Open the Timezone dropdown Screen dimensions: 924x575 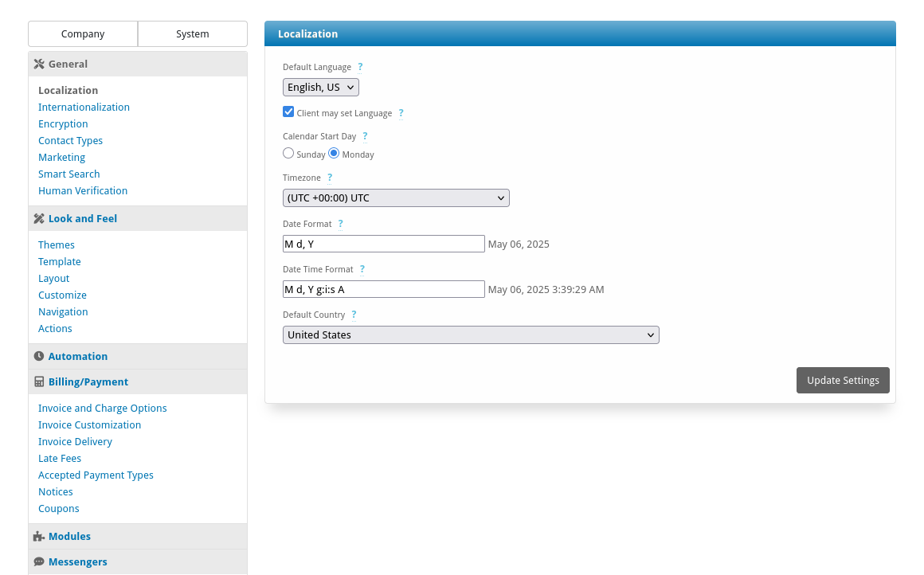pos(396,198)
